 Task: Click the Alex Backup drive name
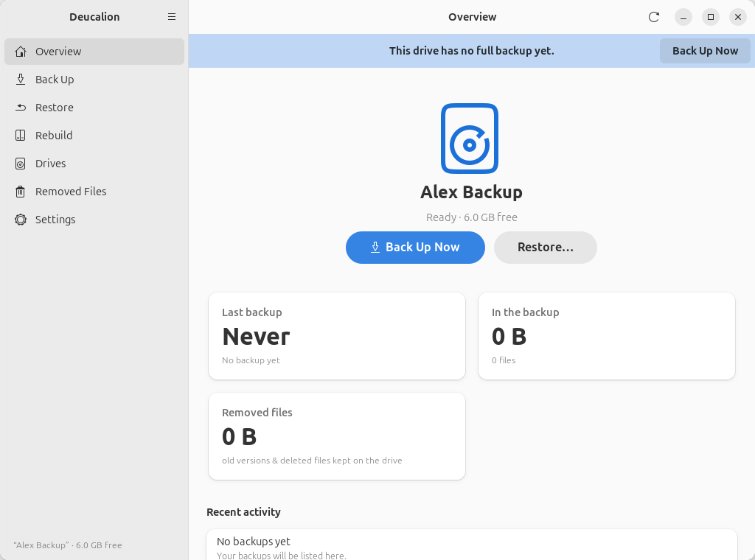tap(471, 192)
